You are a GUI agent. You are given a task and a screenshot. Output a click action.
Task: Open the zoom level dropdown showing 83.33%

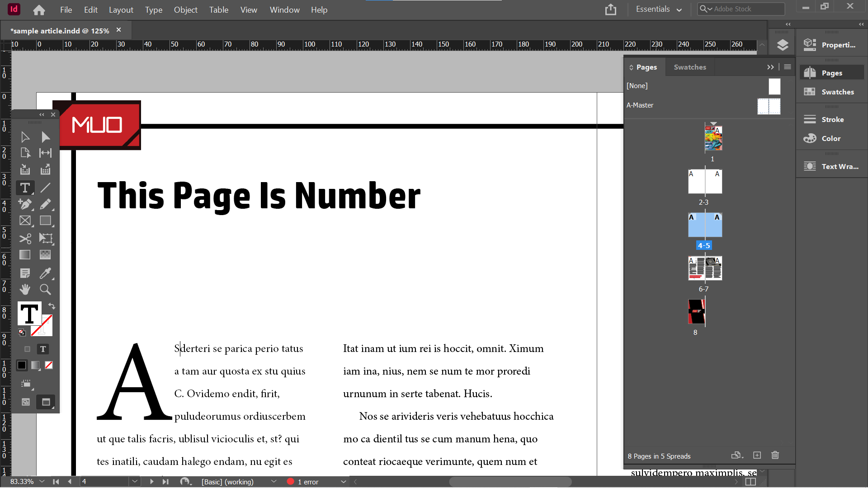tap(42, 482)
